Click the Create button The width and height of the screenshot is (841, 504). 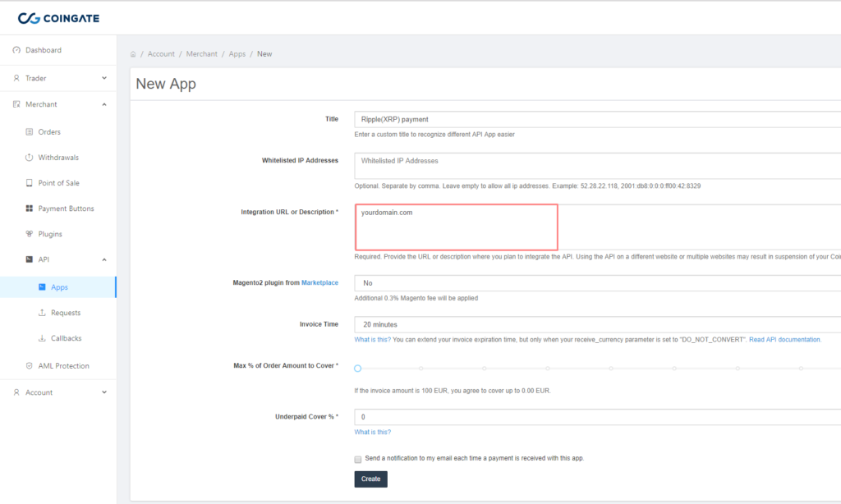pos(370,479)
